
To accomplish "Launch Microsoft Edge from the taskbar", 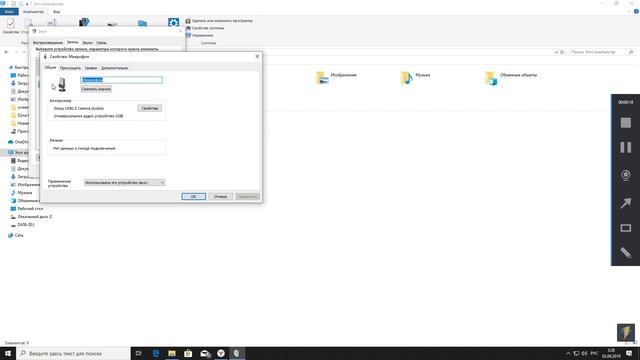I will pyautogui.click(x=156, y=353).
